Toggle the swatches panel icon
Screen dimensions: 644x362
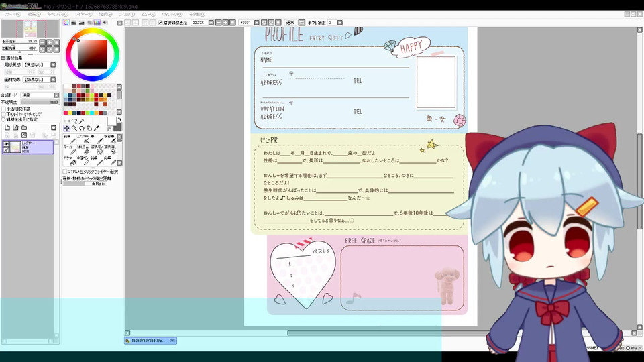point(97,23)
